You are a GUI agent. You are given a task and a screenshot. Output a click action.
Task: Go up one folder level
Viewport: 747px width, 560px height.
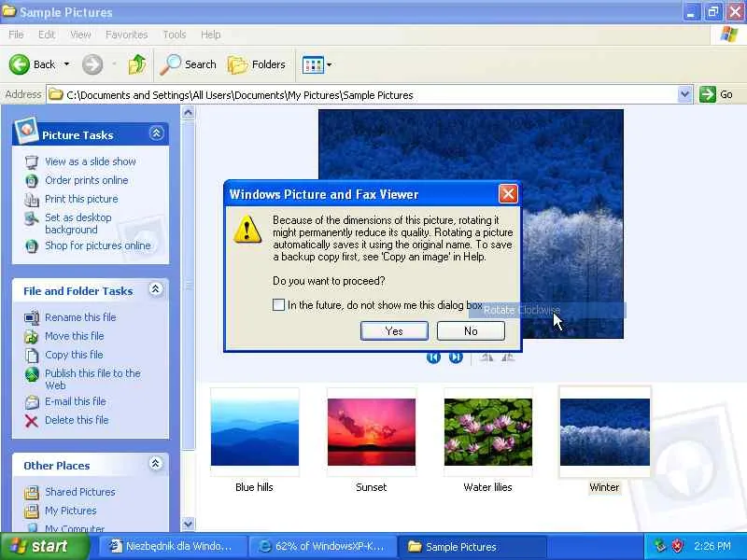tap(137, 64)
